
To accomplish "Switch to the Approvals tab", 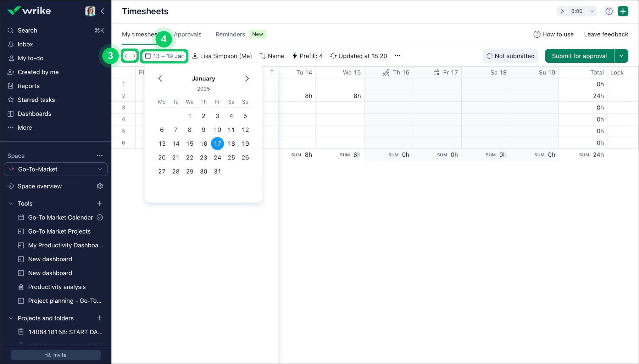I will 188,34.
